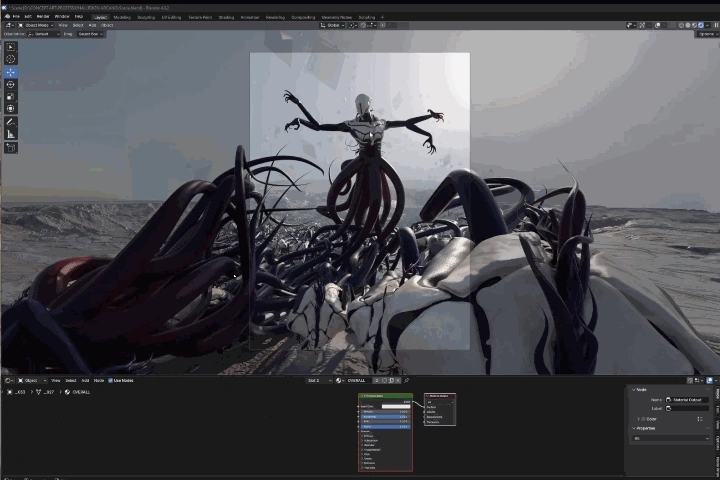This screenshot has width=720, height=480.
Task: Switch to the Modeling workspace tab
Action: (122, 17)
